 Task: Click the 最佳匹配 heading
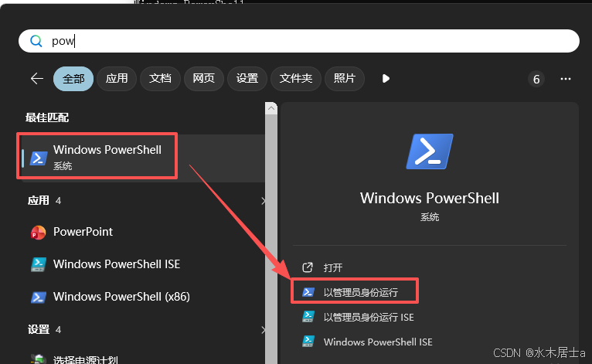pos(47,117)
